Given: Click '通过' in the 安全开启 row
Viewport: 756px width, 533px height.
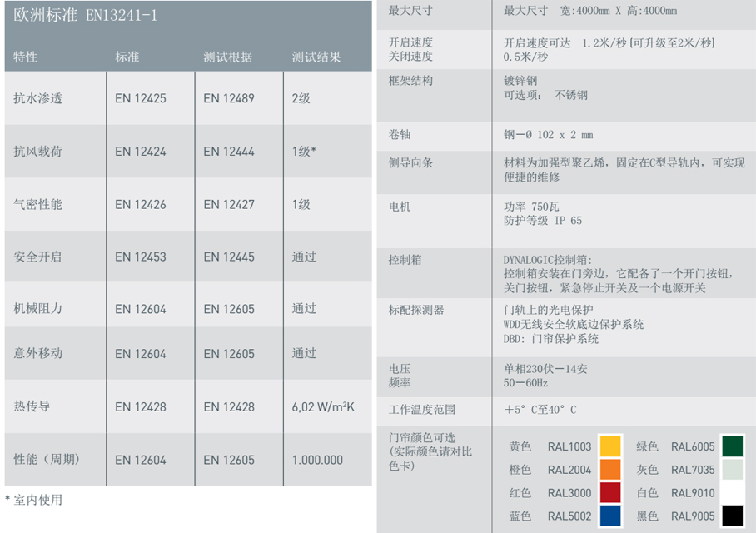Looking at the screenshot, I should (x=304, y=257).
